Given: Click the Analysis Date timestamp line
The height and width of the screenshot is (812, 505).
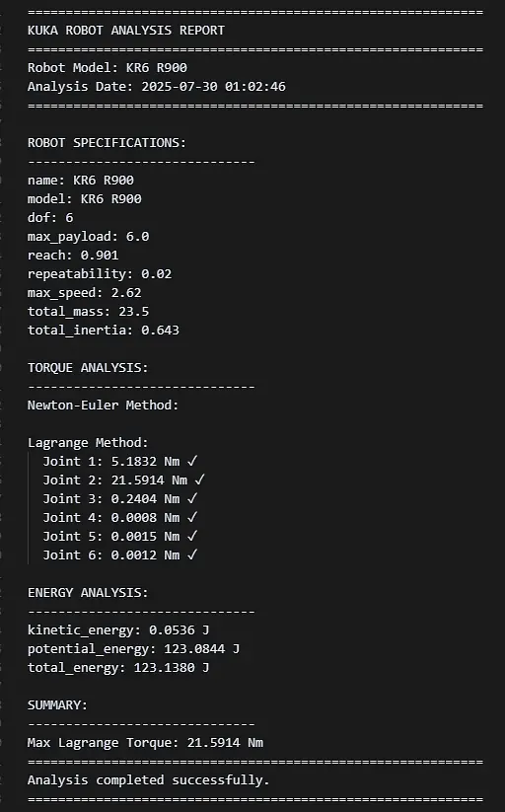Looking at the screenshot, I should [157, 86].
